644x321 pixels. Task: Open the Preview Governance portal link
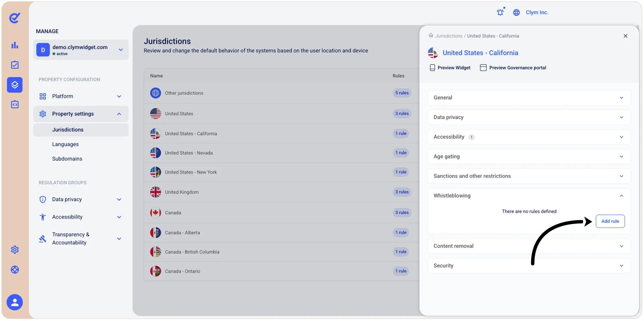click(513, 68)
